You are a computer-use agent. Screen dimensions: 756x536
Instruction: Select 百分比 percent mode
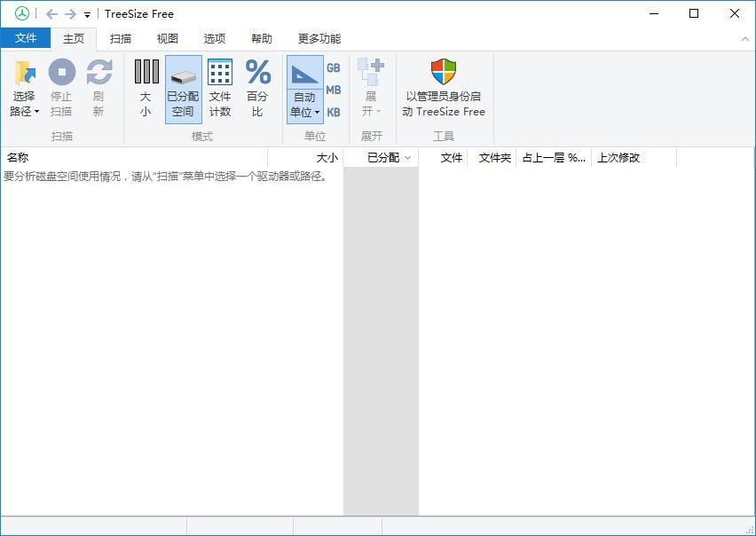pyautogui.click(x=257, y=89)
